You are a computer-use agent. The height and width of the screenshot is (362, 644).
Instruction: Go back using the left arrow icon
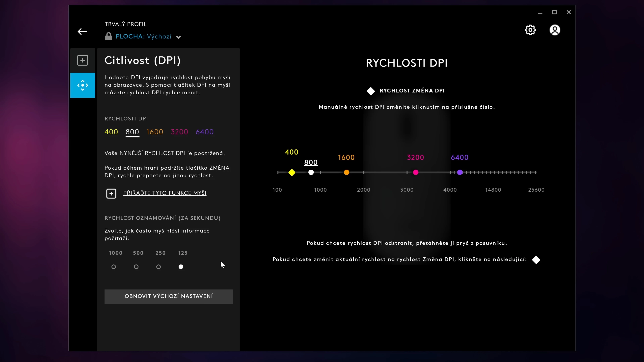[82, 32]
